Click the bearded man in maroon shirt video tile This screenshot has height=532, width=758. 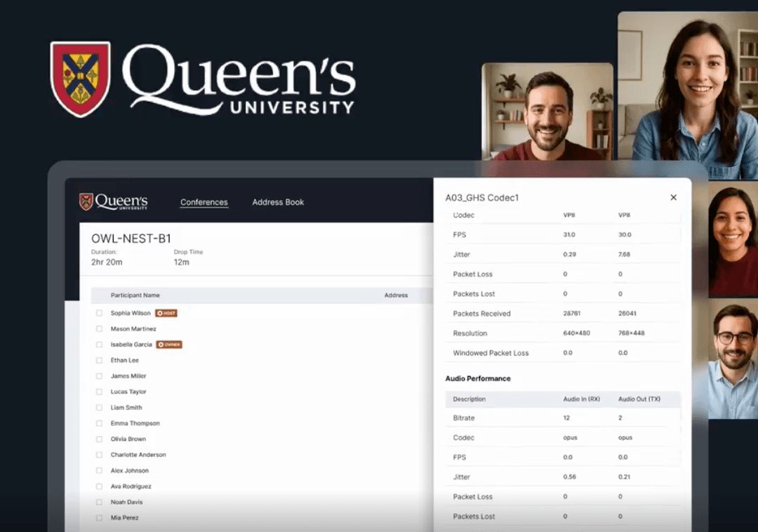coord(547,111)
